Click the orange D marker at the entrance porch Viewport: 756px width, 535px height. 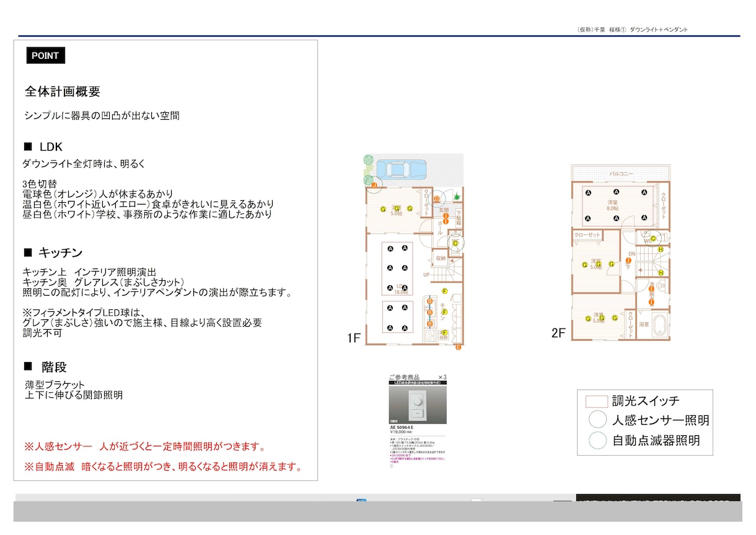(x=437, y=198)
